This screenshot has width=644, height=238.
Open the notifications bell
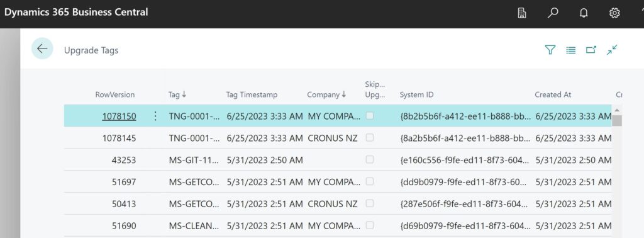583,13
